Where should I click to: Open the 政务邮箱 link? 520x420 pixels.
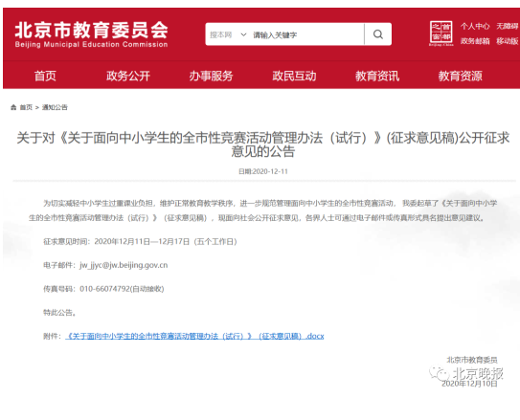click(475, 41)
